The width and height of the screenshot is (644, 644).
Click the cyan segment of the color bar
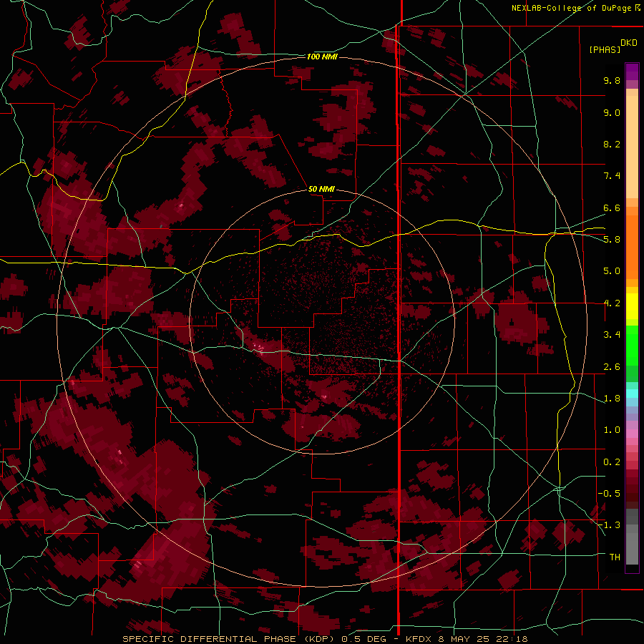632,394
